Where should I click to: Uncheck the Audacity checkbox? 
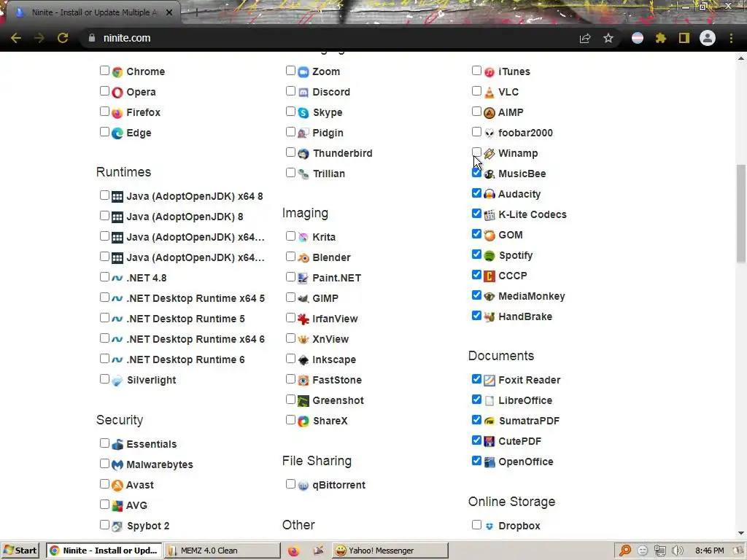point(476,193)
